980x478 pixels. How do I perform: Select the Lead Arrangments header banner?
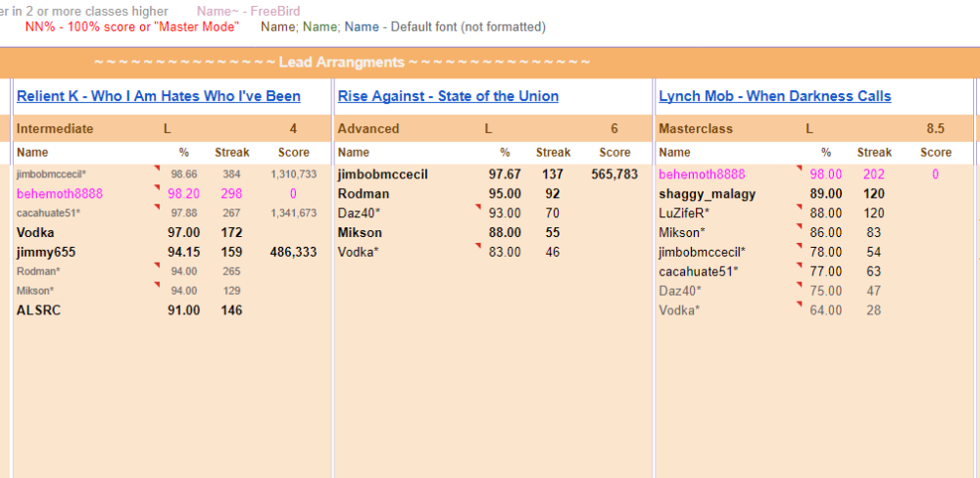[490, 63]
